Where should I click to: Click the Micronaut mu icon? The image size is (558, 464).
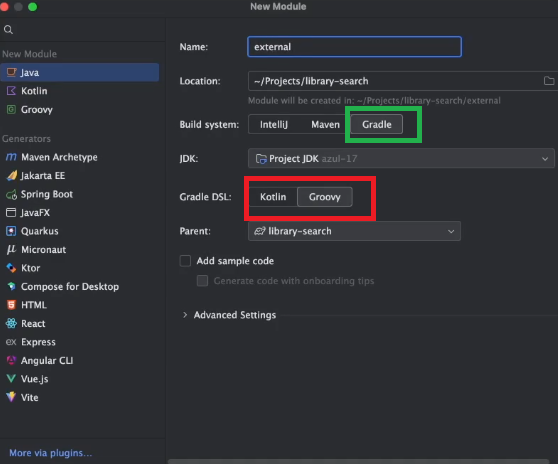11,249
